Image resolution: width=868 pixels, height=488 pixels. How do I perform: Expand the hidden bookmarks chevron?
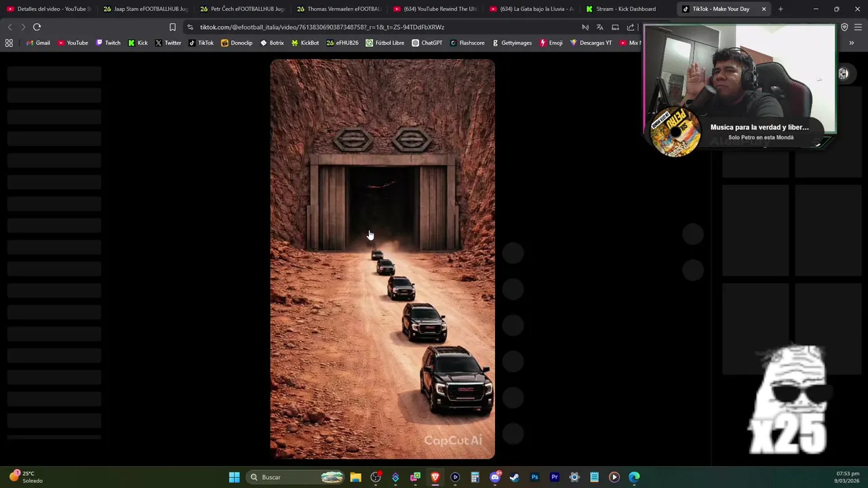click(x=852, y=43)
